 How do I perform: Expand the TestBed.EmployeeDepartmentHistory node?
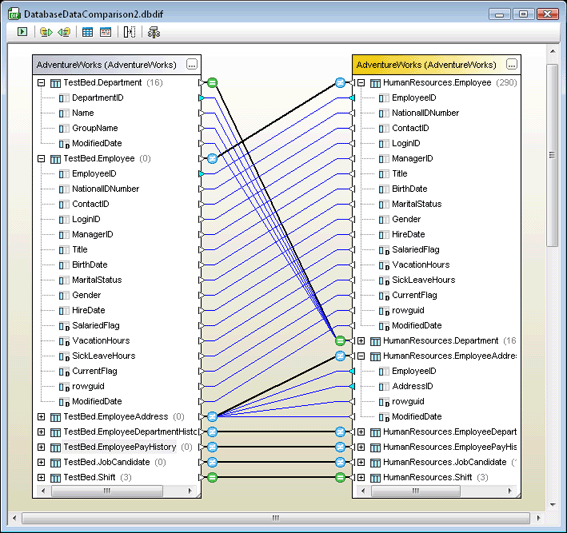click(x=41, y=432)
